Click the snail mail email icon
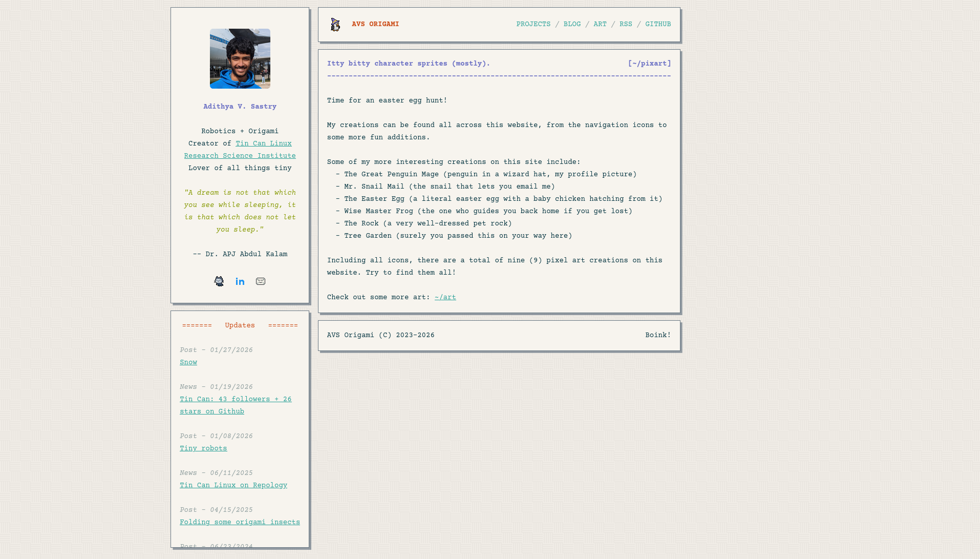Viewport: 980px width, 559px height. [261, 281]
